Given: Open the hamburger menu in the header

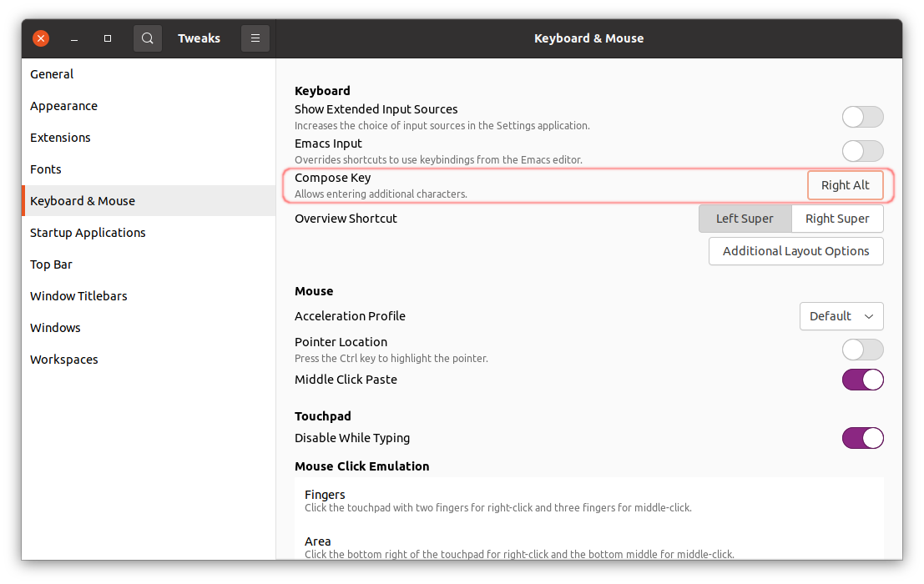Looking at the screenshot, I should [x=255, y=38].
